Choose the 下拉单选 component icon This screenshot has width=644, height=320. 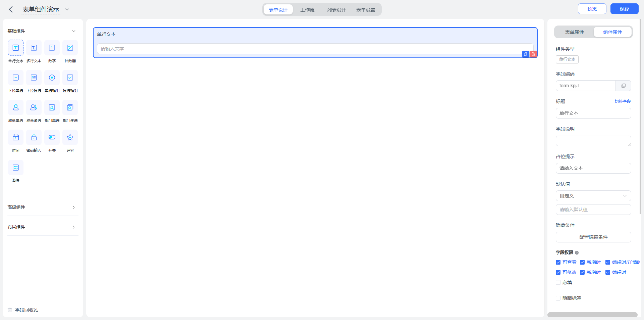(x=16, y=78)
